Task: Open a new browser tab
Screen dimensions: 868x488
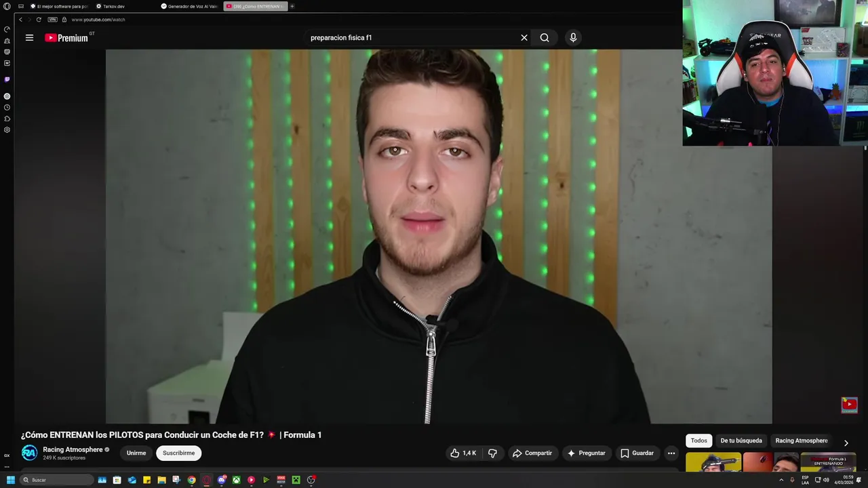Action: (x=292, y=6)
